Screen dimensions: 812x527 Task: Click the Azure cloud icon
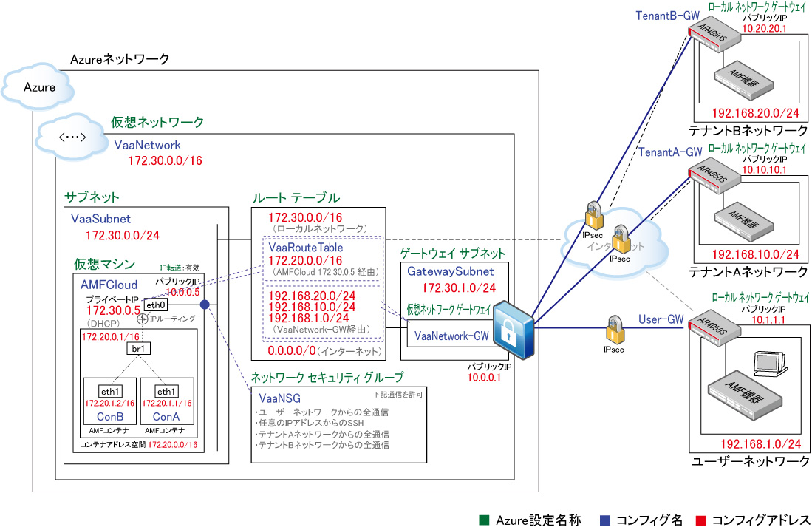40,86
